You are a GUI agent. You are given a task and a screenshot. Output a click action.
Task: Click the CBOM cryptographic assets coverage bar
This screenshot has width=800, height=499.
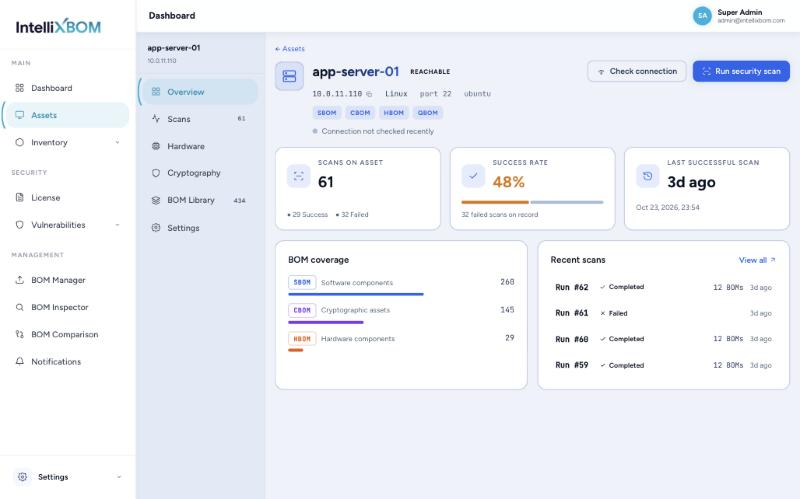click(326, 322)
